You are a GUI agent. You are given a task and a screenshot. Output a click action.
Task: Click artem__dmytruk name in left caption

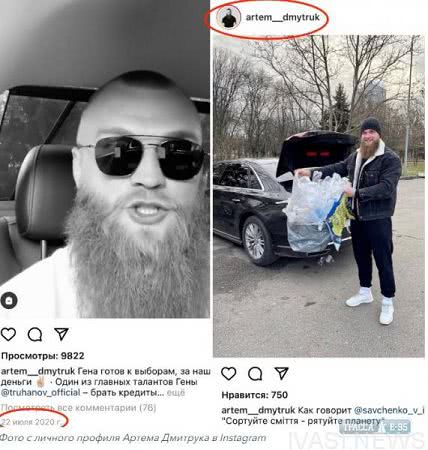(x=38, y=371)
